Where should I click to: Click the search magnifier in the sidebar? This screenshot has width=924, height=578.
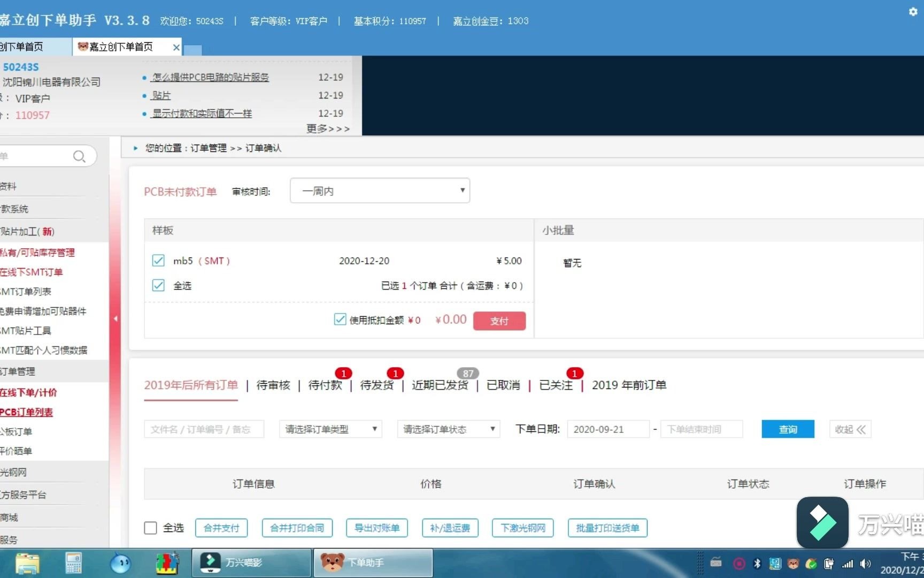click(x=79, y=156)
